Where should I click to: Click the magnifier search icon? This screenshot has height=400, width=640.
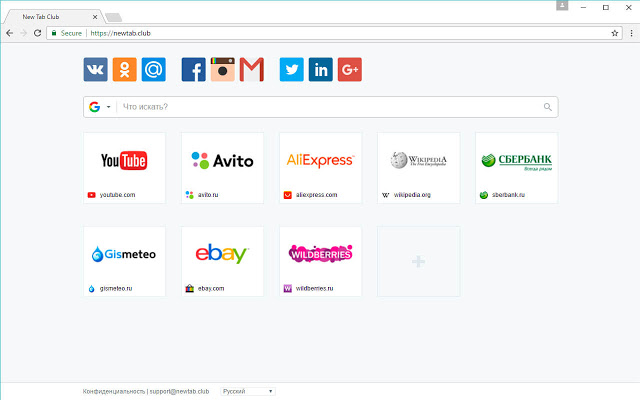pyautogui.click(x=547, y=107)
